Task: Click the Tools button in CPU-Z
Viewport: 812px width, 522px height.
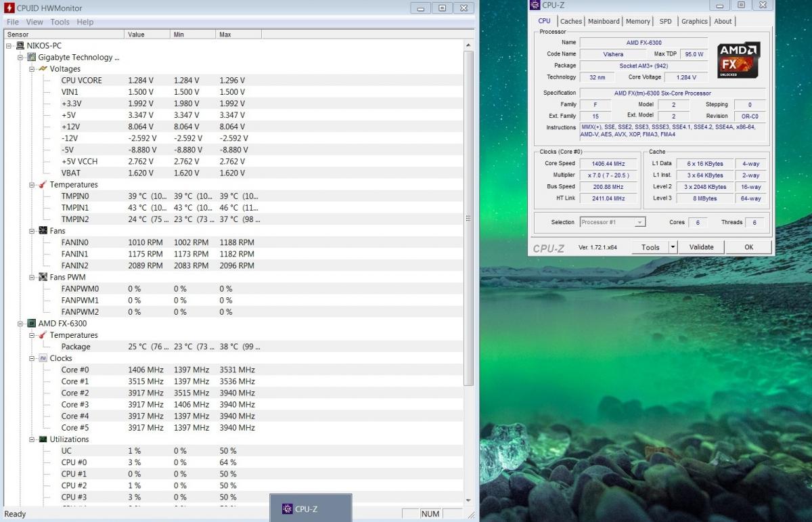Action: click(650, 247)
